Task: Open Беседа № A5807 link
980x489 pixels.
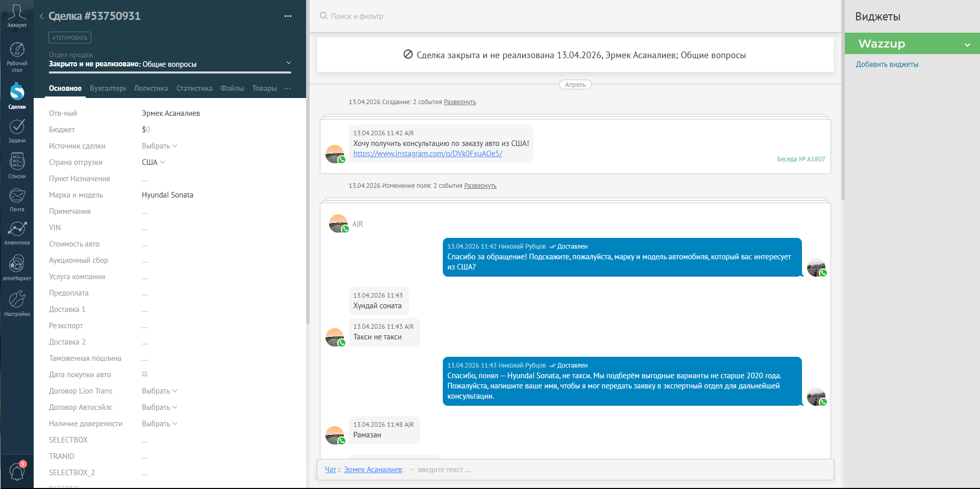Action: click(x=801, y=159)
